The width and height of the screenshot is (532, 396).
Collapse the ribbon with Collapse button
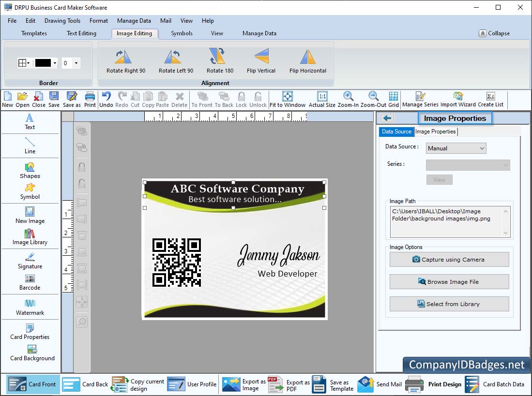pos(494,33)
